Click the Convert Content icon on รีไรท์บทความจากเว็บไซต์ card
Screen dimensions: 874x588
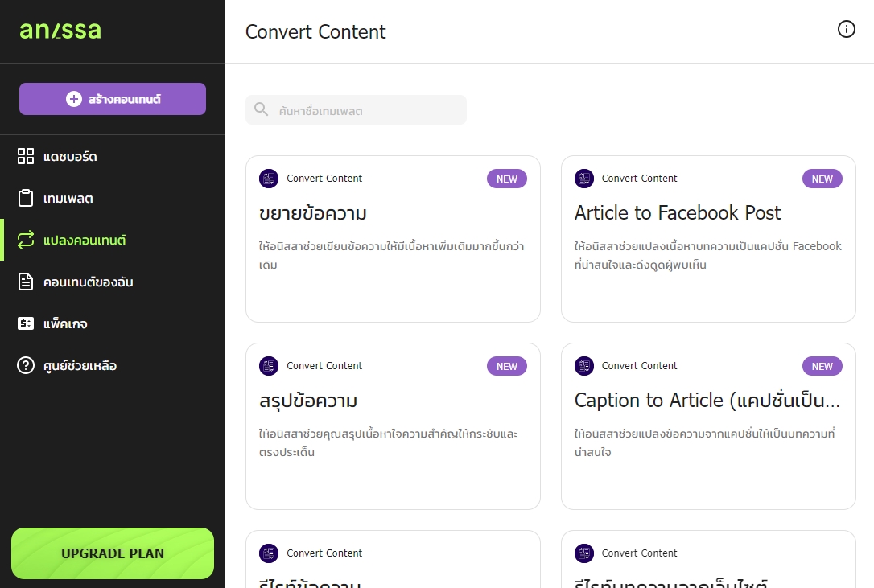coord(584,553)
